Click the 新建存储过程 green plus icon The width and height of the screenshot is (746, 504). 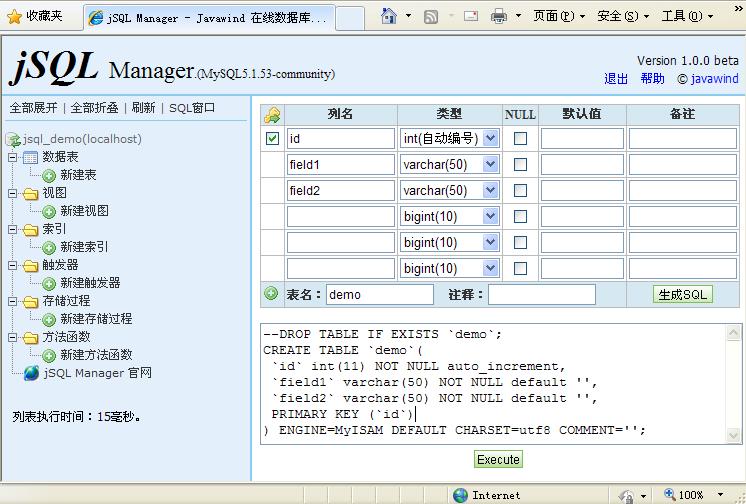[x=49, y=319]
